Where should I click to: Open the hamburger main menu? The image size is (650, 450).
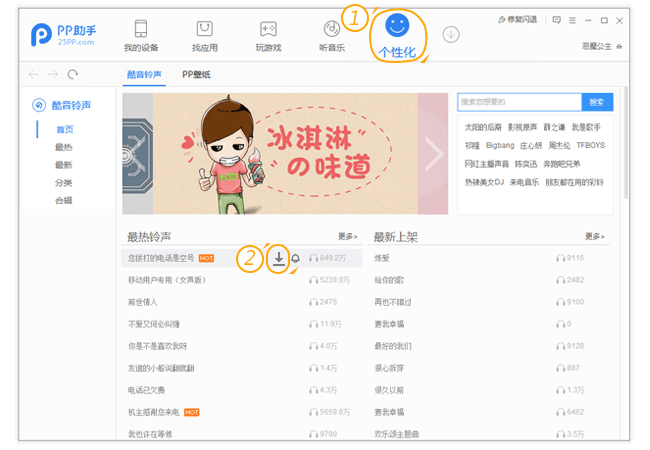point(572,20)
